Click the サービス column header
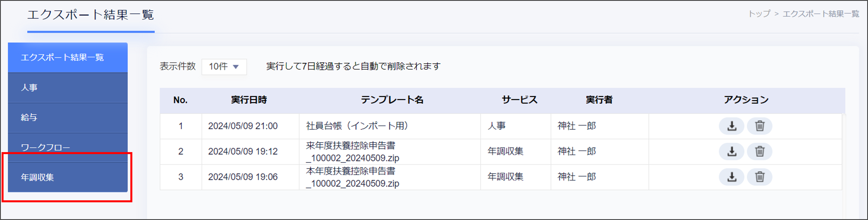 519,100
